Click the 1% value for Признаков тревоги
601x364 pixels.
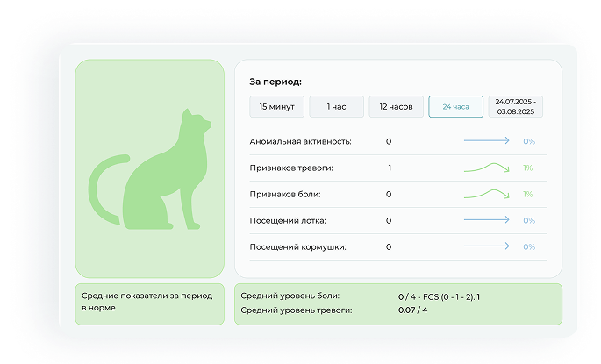coord(528,168)
